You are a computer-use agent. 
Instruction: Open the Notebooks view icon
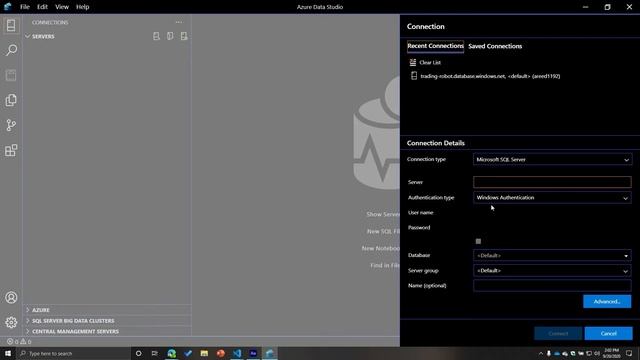tap(11, 75)
